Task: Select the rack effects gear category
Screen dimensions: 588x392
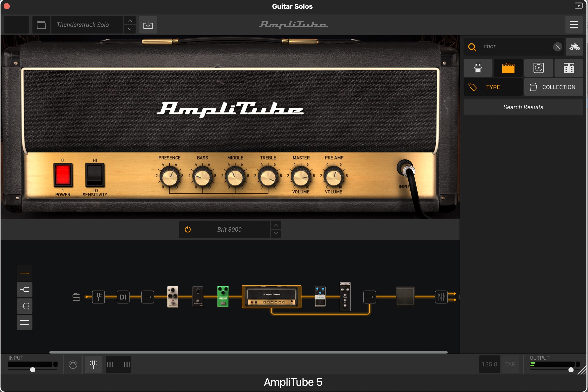Action: click(569, 68)
